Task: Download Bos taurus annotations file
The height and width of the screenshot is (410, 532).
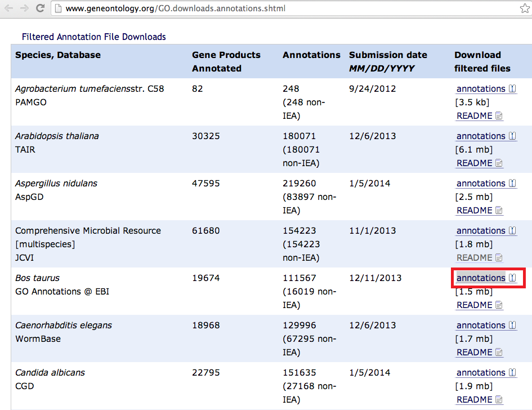Action: coord(481,278)
